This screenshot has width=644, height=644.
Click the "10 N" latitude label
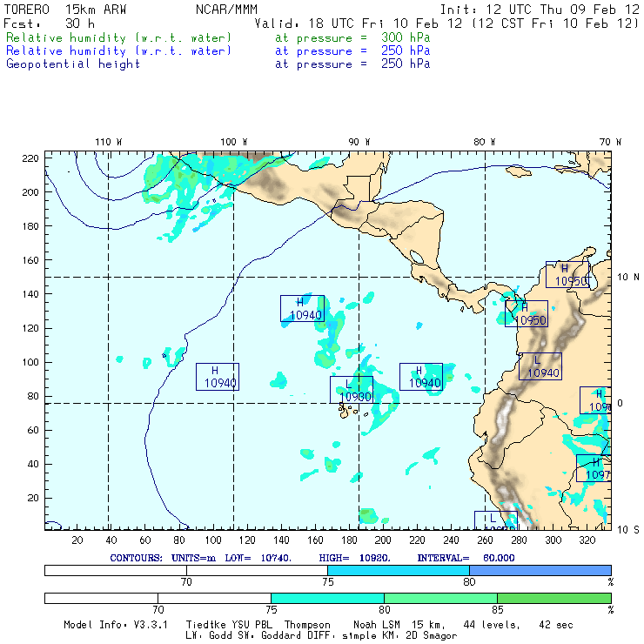(628, 278)
